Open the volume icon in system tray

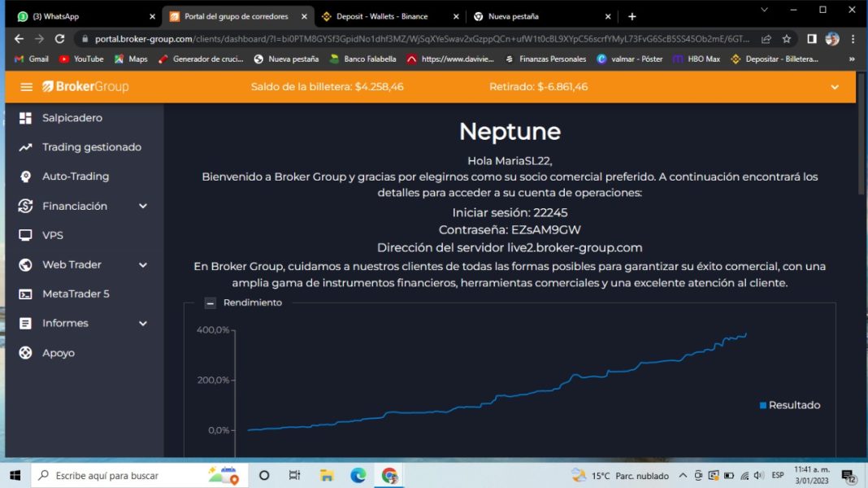(x=759, y=475)
